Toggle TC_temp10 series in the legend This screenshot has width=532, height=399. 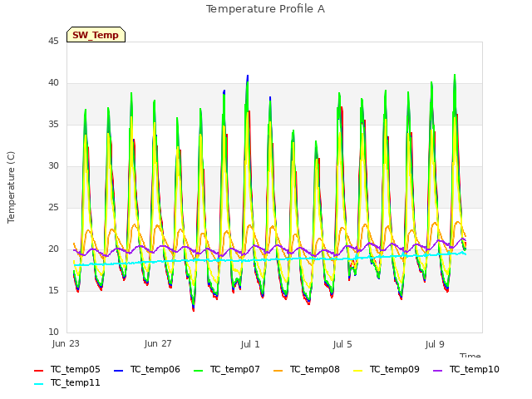pos(466,369)
